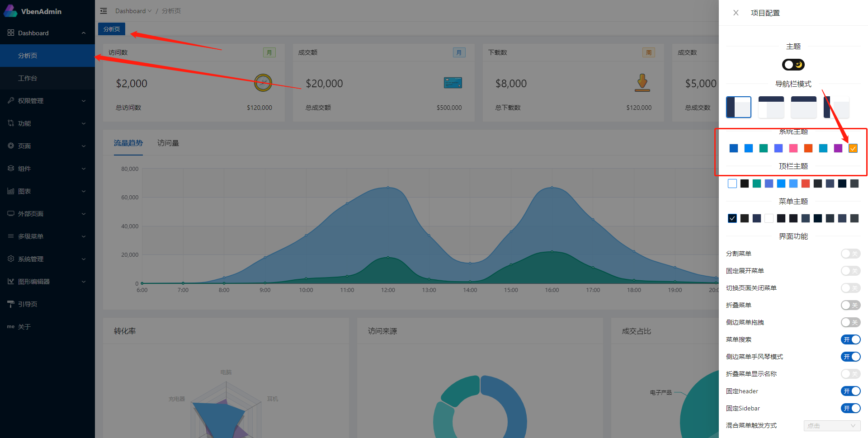Enable the 折叠菜单 switch
Image resolution: width=868 pixels, height=438 pixels.
pyautogui.click(x=850, y=305)
